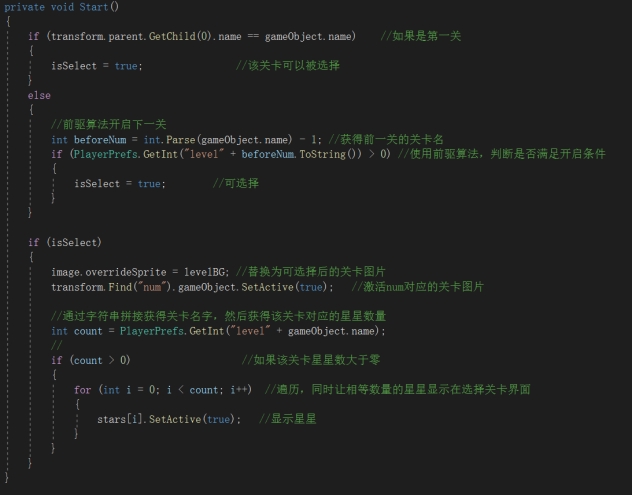The image size is (632, 496).
Task: Click the comment '//激活num对应的关卡图片'
Action: [x=418, y=286]
